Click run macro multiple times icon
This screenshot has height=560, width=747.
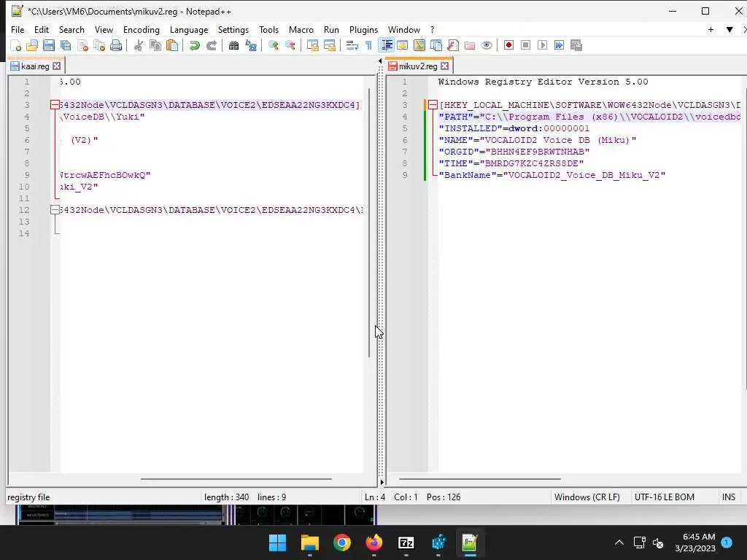(x=559, y=45)
